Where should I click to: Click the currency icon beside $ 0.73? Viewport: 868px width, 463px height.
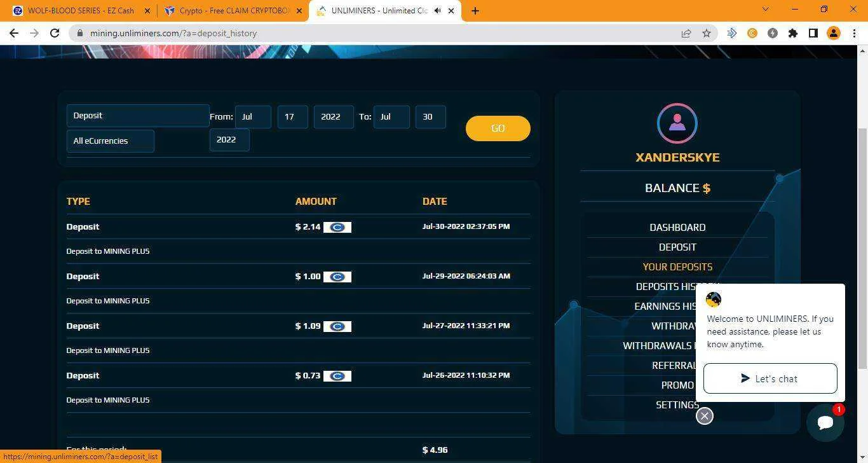tap(337, 376)
